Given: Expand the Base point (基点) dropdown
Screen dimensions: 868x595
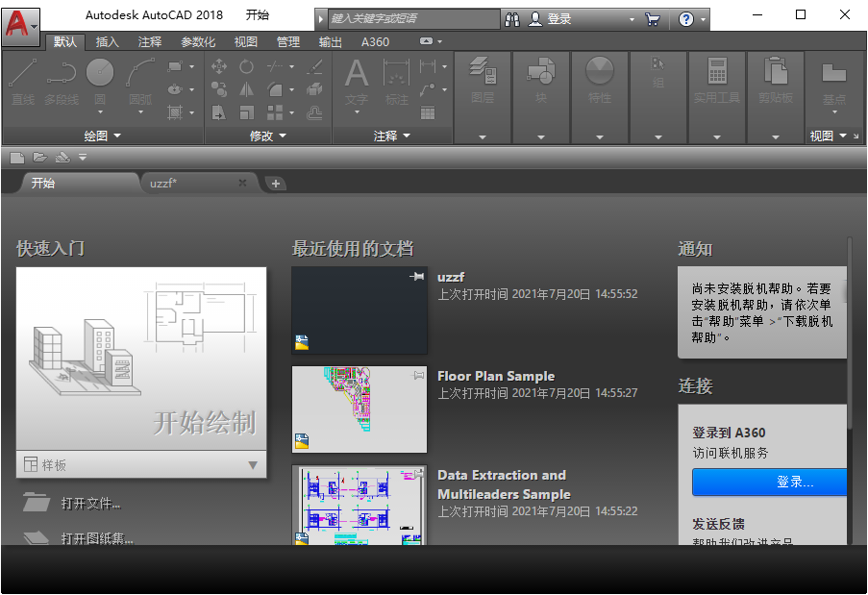Looking at the screenshot, I should pyautogui.click(x=834, y=112).
